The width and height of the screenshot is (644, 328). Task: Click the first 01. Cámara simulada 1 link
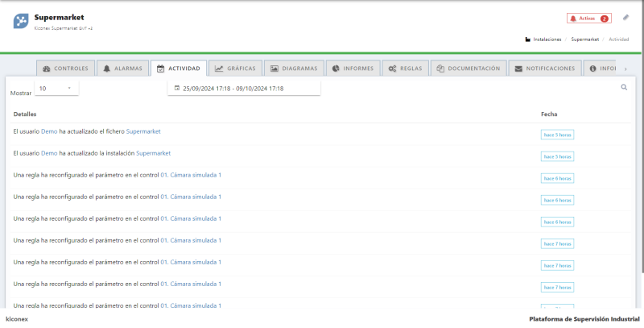191,174
